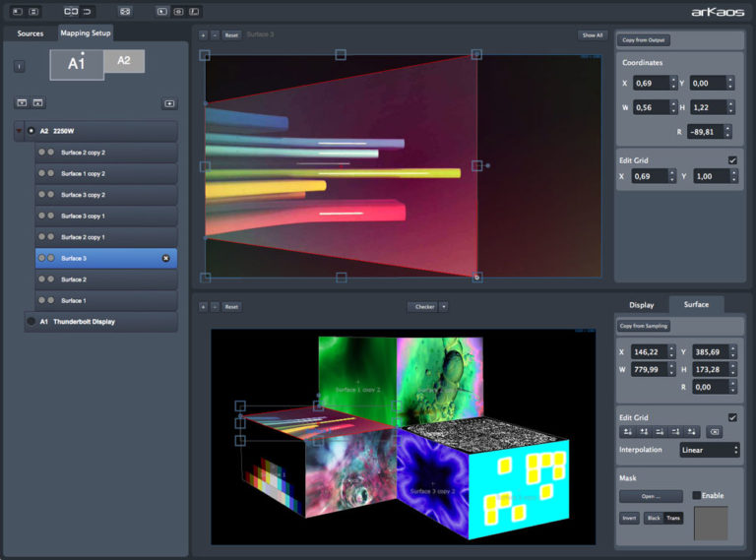Click the first icon in the top toolbar
This screenshot has width=756, height=560.
pos(17,11)
